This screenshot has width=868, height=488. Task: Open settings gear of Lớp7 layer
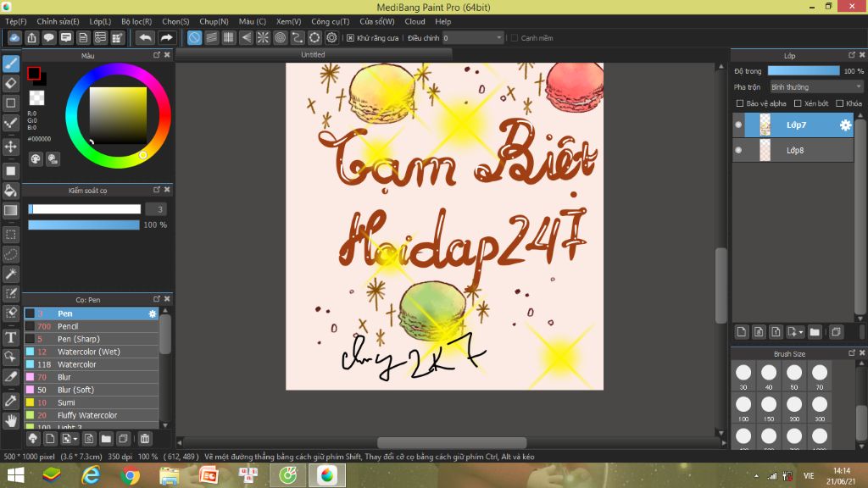(x=845, y=125)
